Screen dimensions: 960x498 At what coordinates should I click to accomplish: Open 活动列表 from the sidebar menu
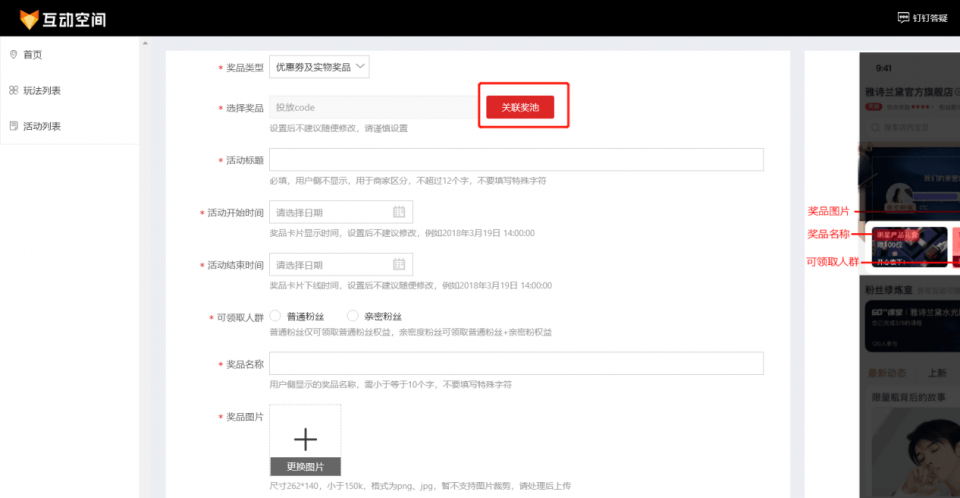click(42, 126)
